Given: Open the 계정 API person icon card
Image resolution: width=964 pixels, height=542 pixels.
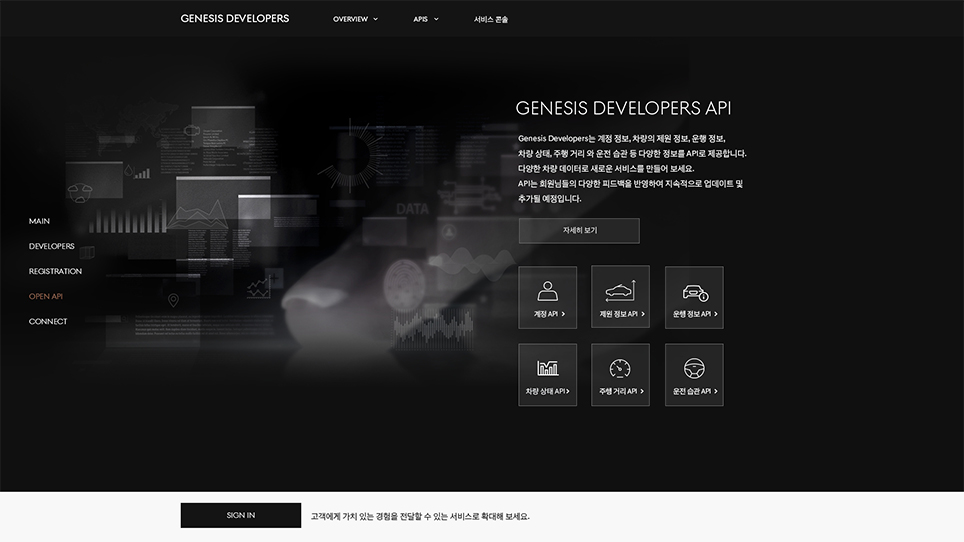Looking at the screenshot, I should pos(547,297).
